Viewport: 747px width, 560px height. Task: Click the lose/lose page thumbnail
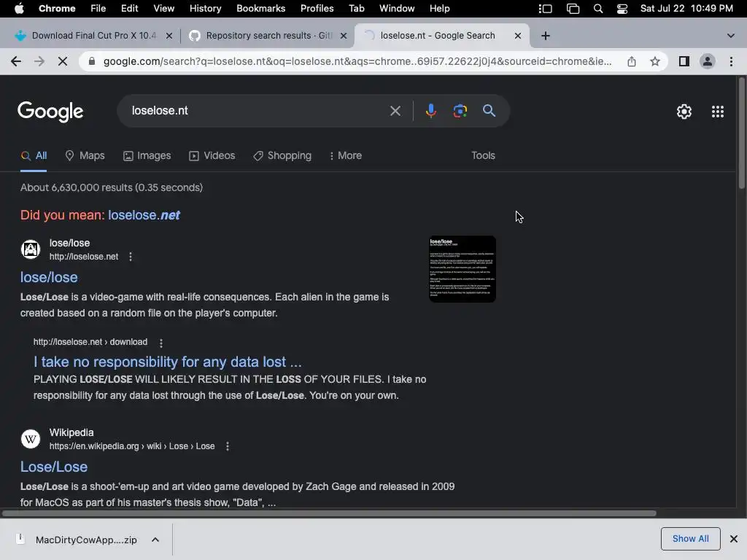click(x=462, y=269)
